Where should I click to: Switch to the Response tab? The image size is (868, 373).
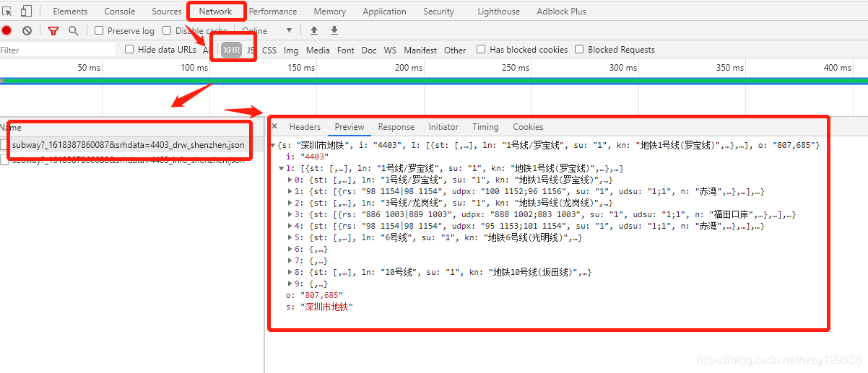[x=396, y=127]
